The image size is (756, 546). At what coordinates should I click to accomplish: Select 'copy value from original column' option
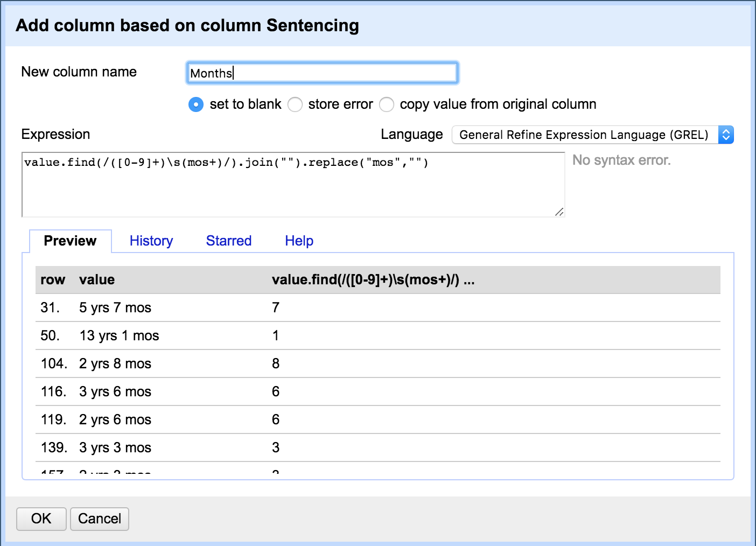387,104
